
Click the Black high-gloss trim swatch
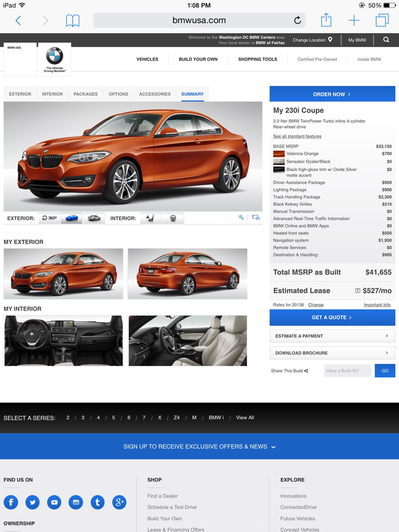279,170
